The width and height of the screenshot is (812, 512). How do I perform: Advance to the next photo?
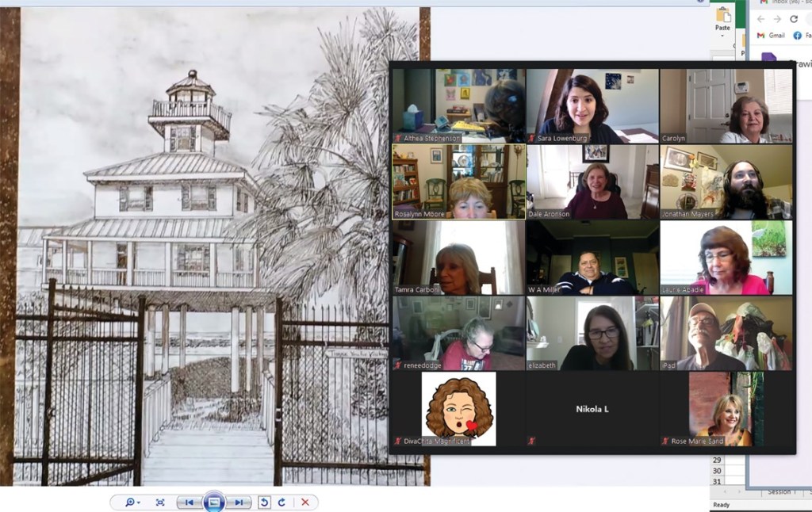[238, 502]
